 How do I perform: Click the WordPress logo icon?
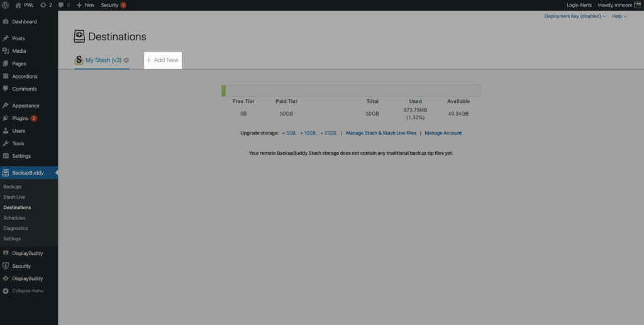[x=5, y=5]
